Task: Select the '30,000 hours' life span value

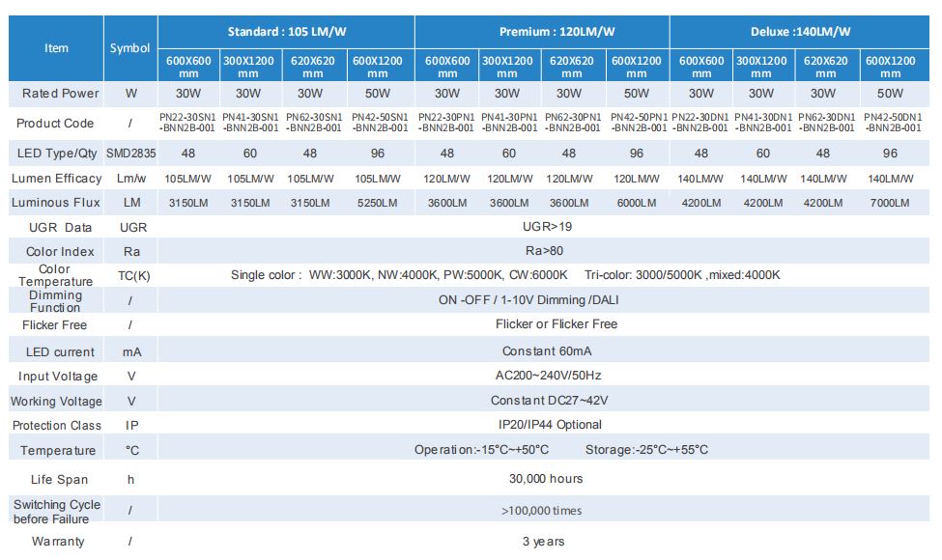Action: 546,479
